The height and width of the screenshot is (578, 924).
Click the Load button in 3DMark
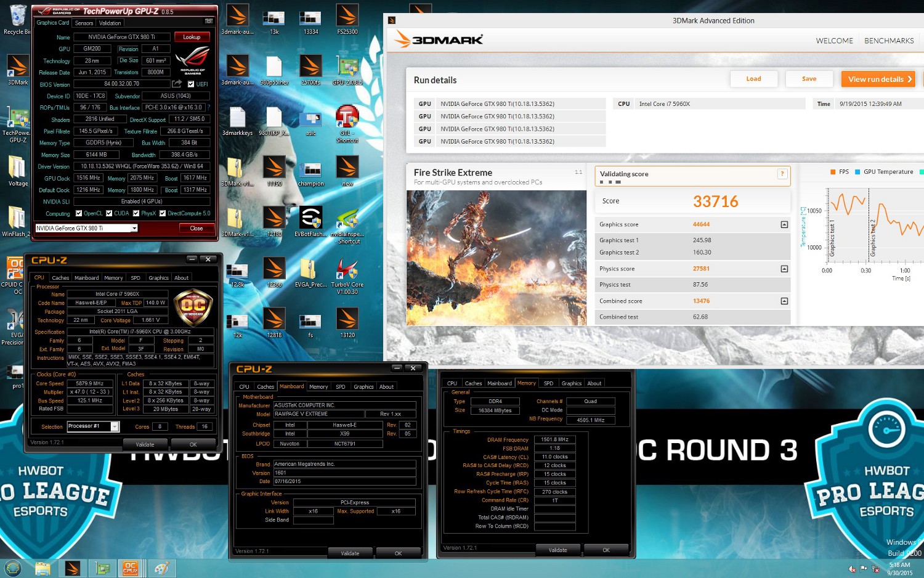pos(753,79)
